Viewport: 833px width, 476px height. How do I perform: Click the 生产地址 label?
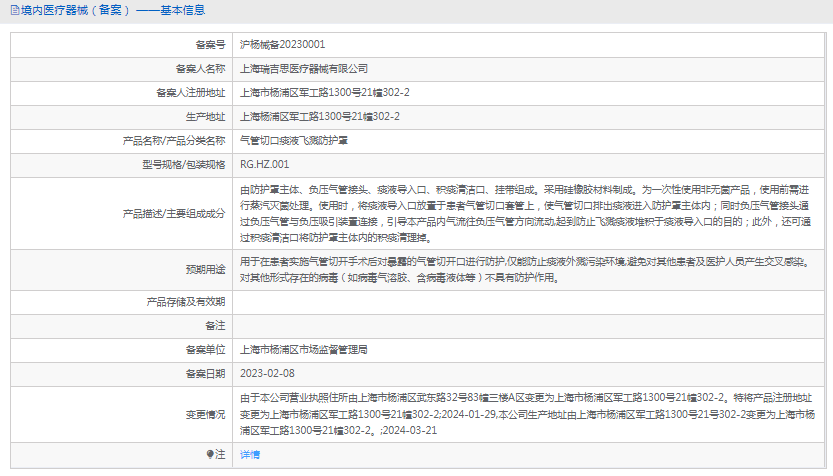click(206, 116)
